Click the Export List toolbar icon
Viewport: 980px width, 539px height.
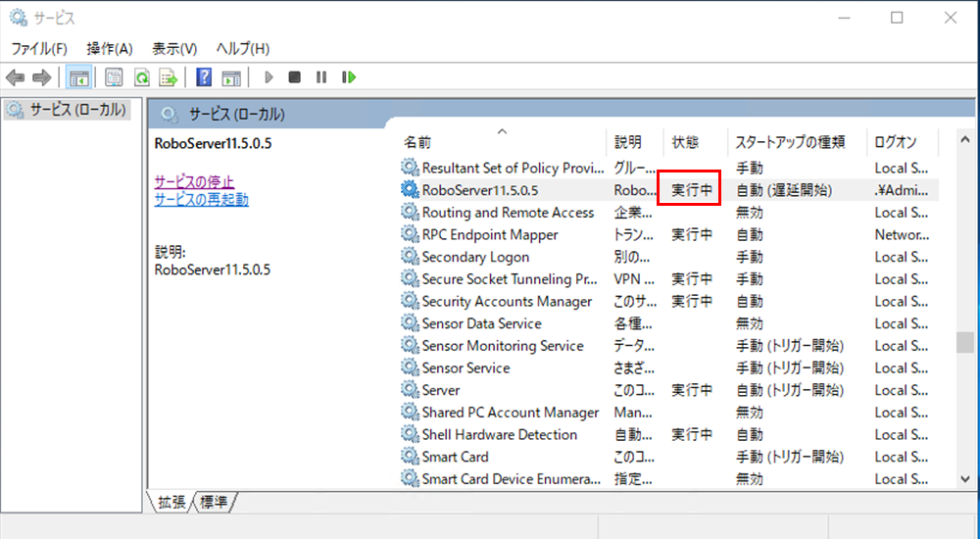pyautogui.click(x=169, y=77)
